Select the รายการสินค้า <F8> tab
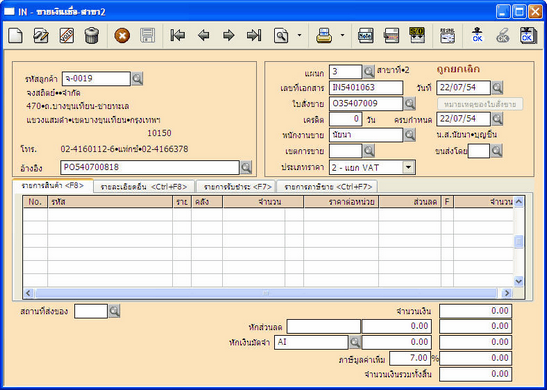 [53, 186]
